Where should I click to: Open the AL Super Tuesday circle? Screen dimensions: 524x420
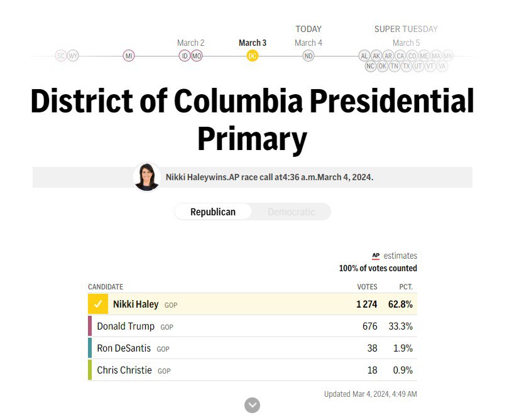pos(364,56)
